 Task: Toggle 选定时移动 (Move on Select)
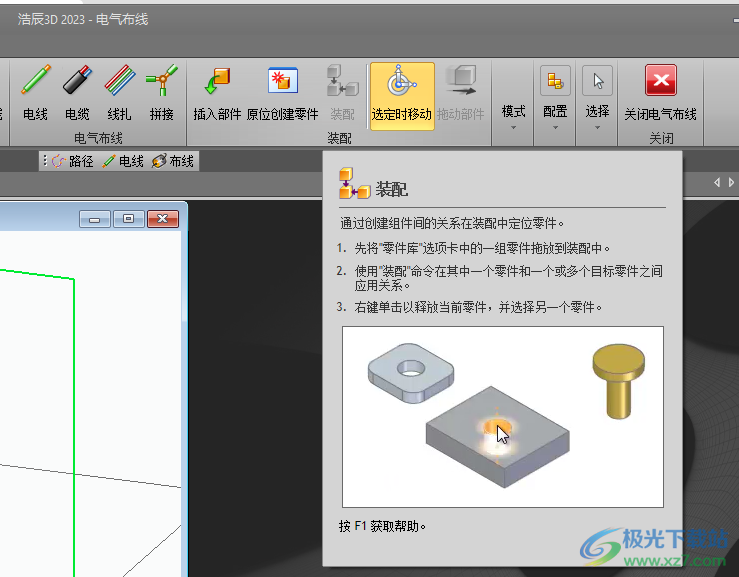[x=402, y=96]
